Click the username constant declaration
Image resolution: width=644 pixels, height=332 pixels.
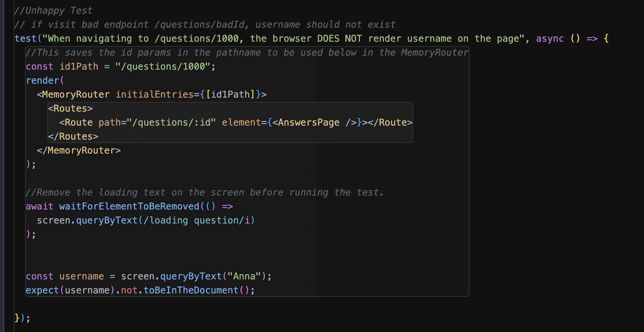point(81,276)
